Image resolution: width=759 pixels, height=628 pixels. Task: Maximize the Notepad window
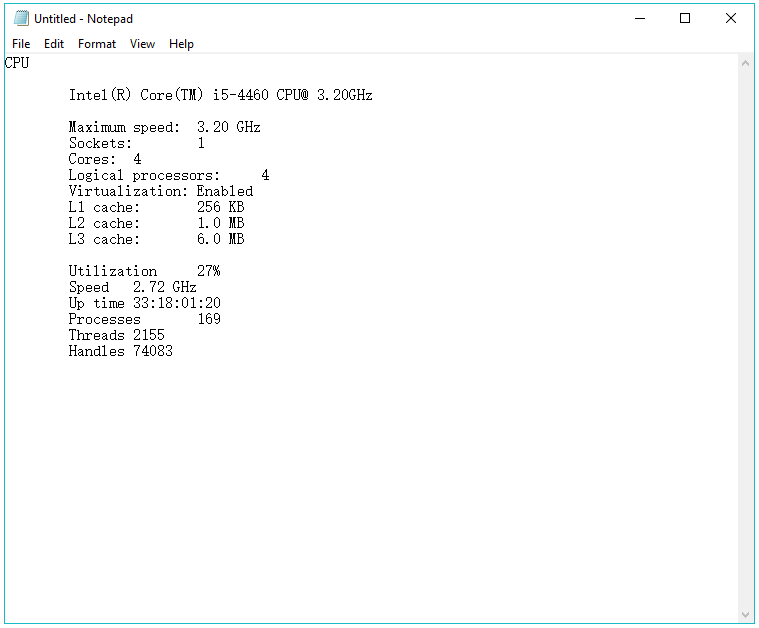685,18
